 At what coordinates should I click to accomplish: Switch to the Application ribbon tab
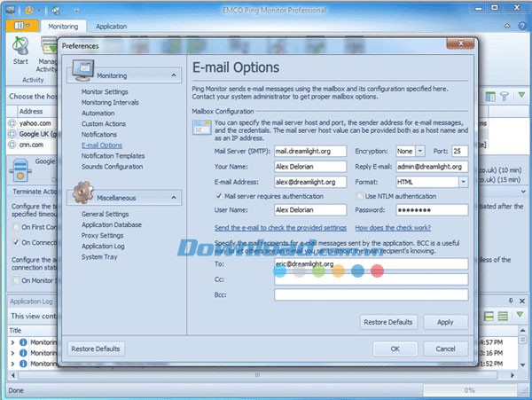point(111,27)
